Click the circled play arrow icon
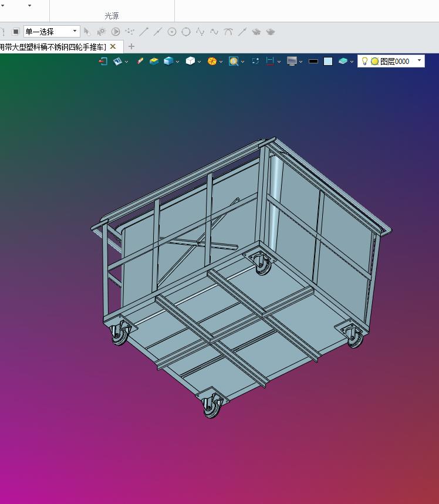The image size is (439, 504). pos(116,32)
